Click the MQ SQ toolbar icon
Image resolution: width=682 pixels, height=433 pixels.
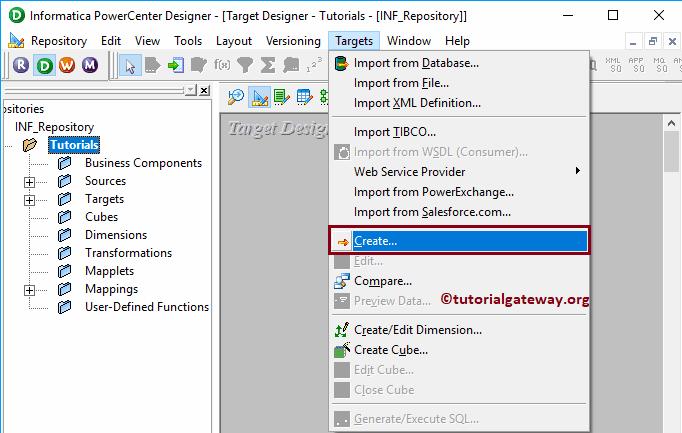[659, 65]
